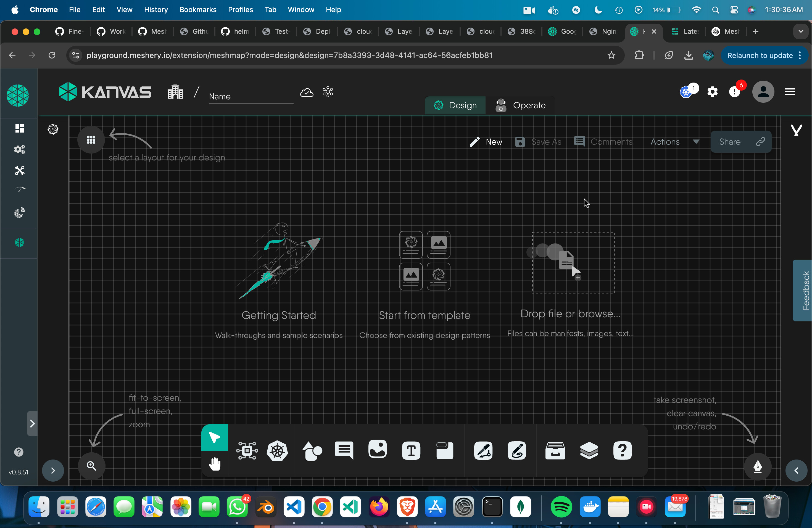Open the layers stack icon
The height and width of the screenshot is (528, 812).
pos(589,451)
